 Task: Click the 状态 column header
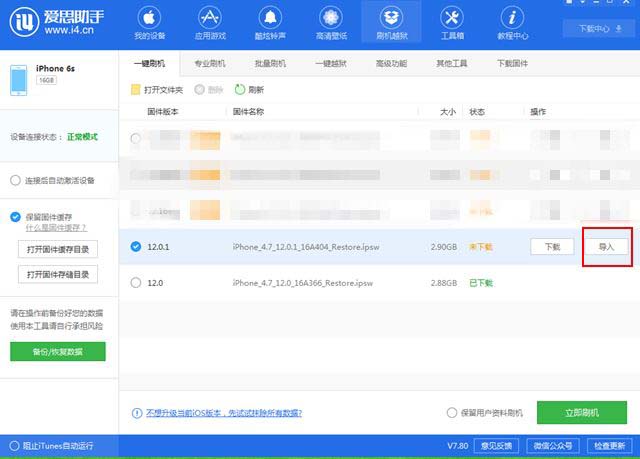477,112
